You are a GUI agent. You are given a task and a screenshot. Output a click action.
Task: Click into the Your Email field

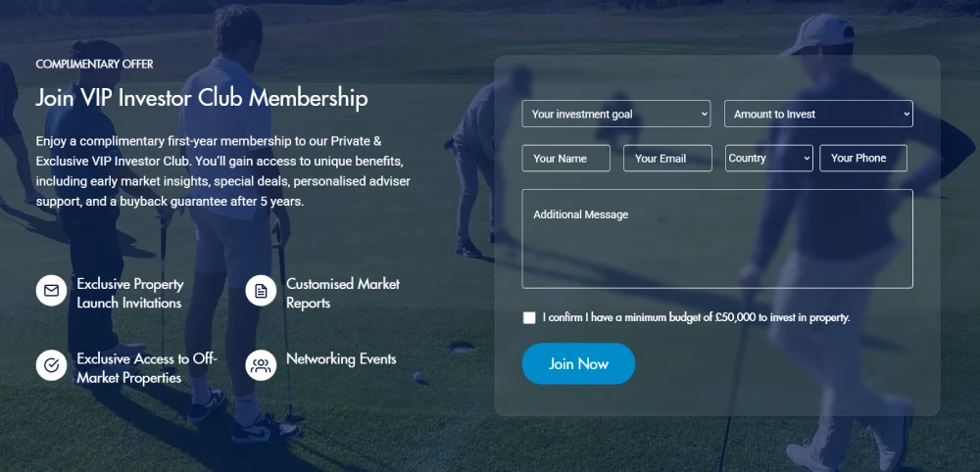point(667,158)
